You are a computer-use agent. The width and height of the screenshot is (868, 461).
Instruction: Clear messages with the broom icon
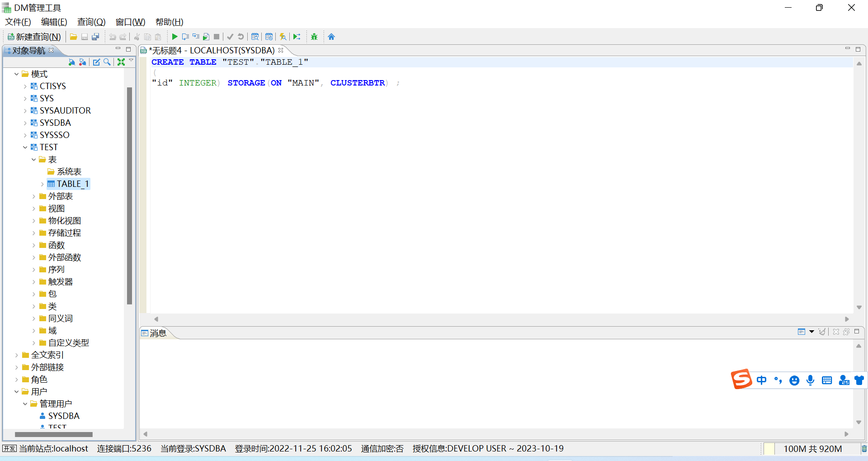point(822,332)
